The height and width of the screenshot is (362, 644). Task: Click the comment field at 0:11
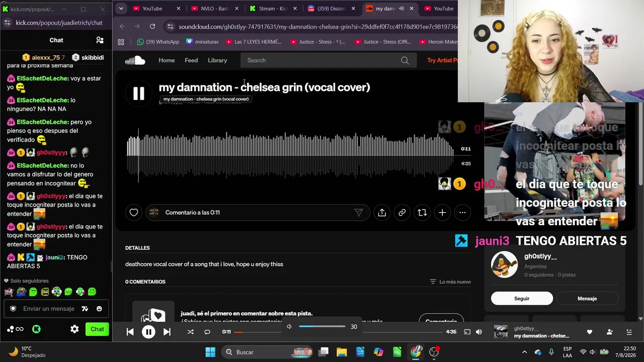(x=257, y=213)
